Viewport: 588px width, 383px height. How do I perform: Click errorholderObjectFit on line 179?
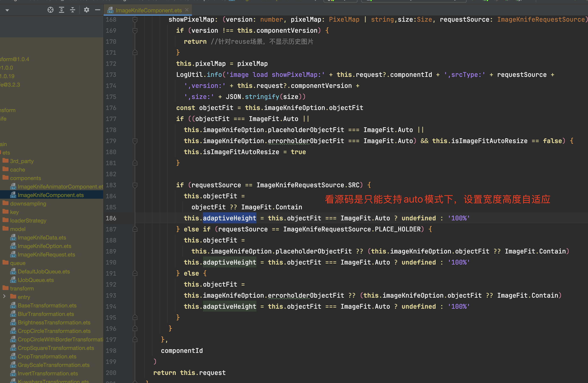(x=306, y=141)
